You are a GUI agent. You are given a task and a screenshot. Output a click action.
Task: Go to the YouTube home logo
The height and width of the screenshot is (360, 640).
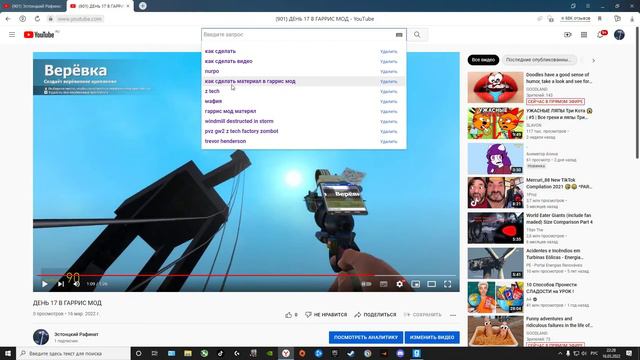(x=39, y=35)
